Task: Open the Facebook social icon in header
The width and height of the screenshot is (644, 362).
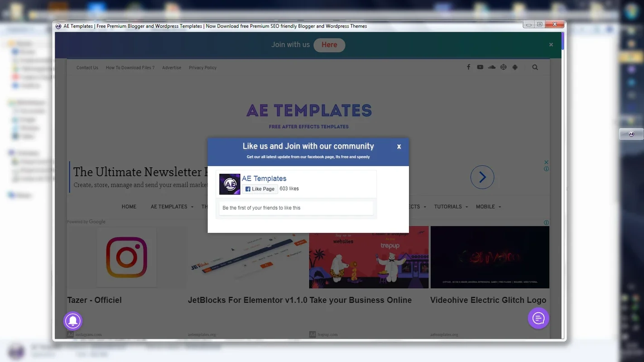Action: click(x=468, y=67)
